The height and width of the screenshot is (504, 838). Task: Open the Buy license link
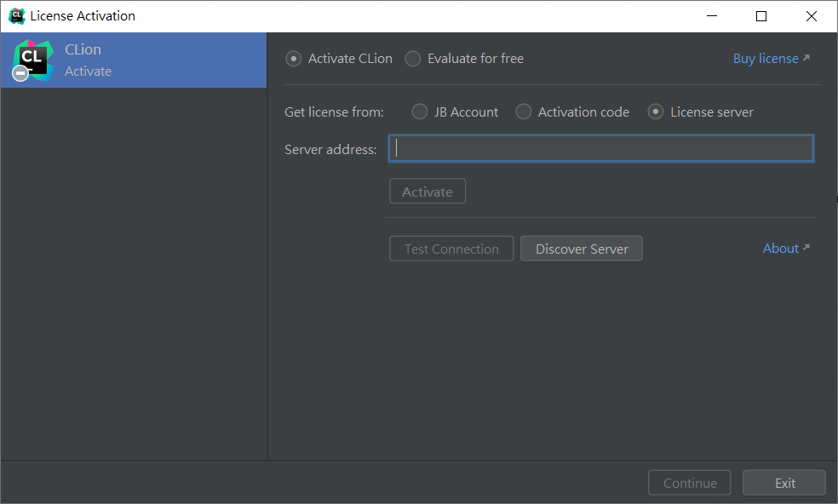coord(772,58)
